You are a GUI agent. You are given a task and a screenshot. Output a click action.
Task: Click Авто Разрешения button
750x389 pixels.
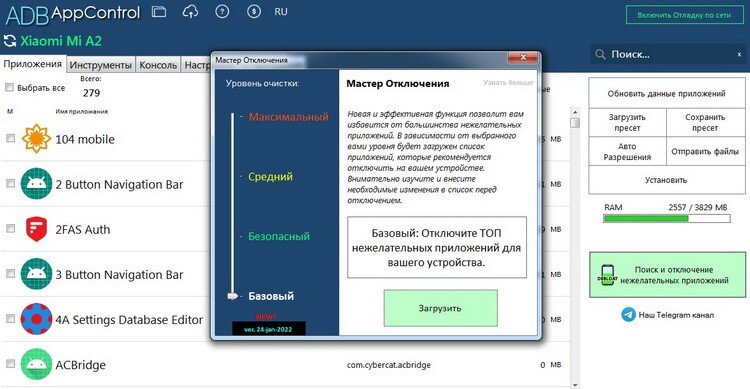tap(627, 152)
